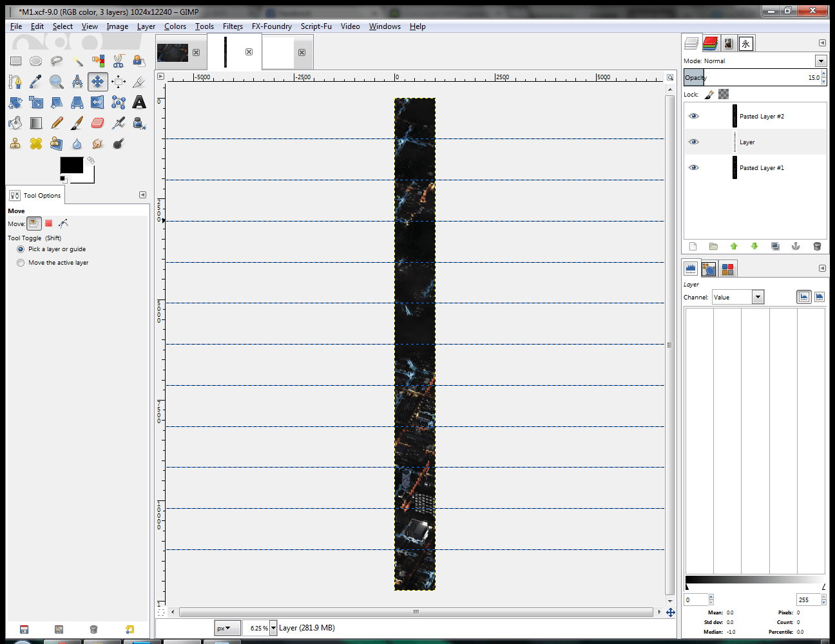Select the Paintbrush tool
835x644 pixels.
tap(77, 123)
